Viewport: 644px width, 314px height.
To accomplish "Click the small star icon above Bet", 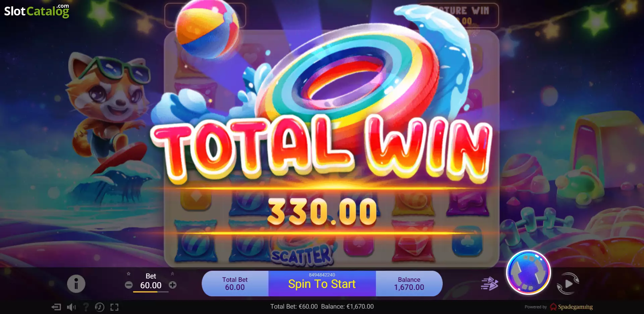I will (x=128, y=274).
